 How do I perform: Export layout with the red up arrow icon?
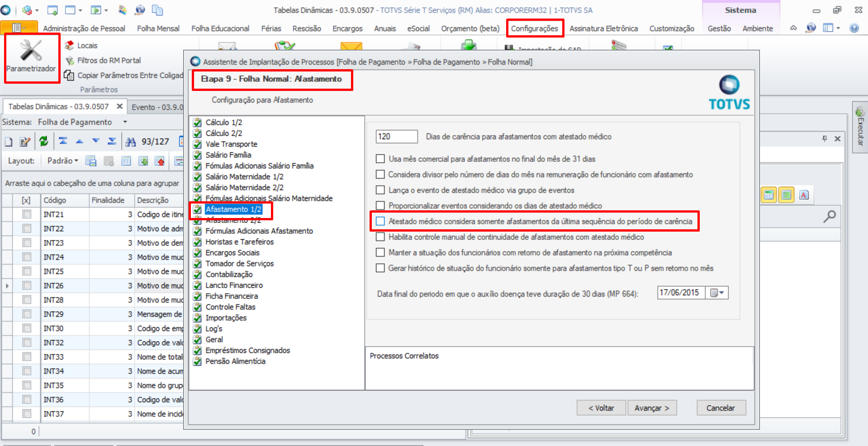[x=160, y=161]
